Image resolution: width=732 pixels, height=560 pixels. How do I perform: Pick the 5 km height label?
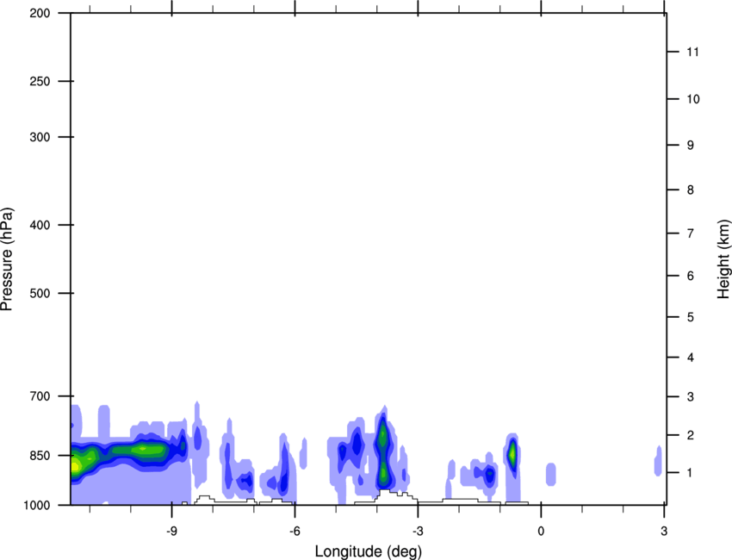tap(691, 318)
